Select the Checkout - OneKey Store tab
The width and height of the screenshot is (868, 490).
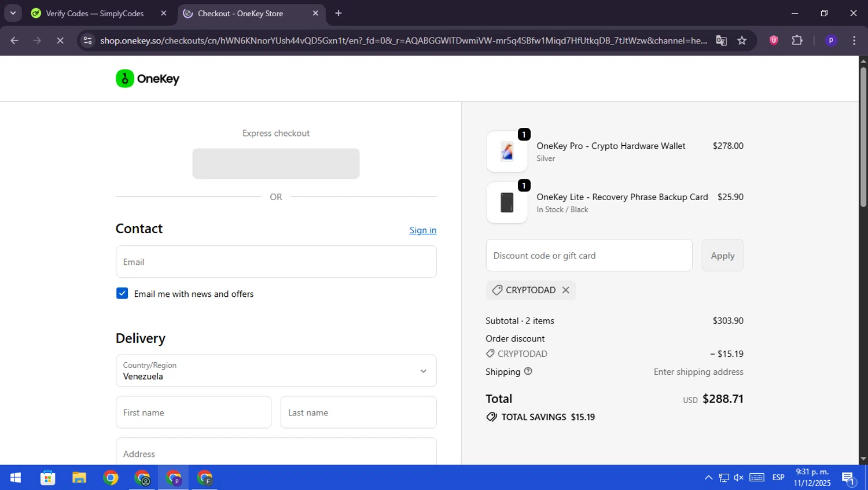[x=240, y=13]
